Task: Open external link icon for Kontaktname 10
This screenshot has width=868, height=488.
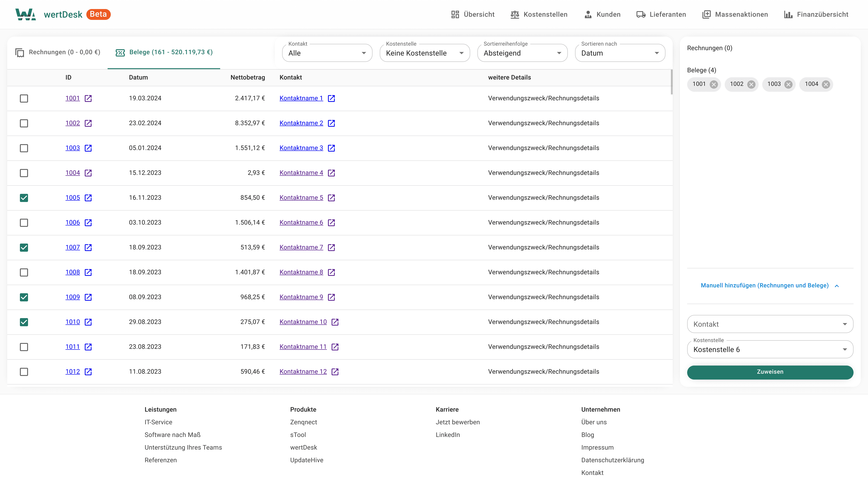Action: 335,322
